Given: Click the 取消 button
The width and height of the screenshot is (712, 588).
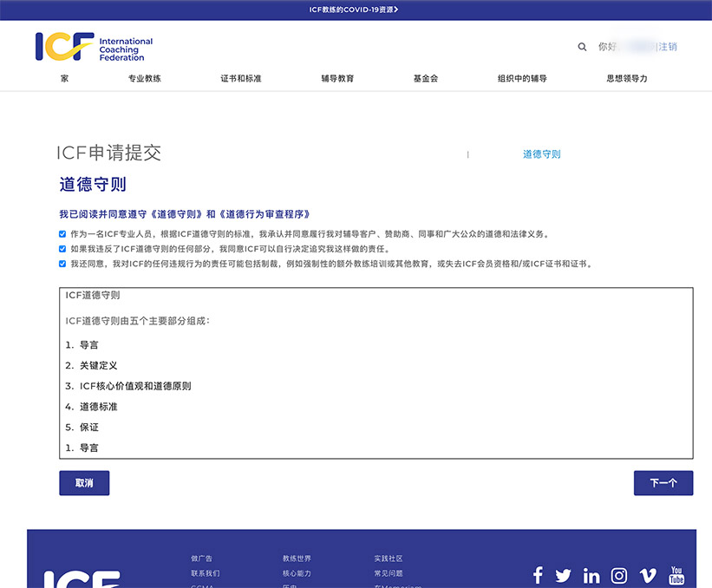Looking at the screenshot, I should tap(84, 483).
